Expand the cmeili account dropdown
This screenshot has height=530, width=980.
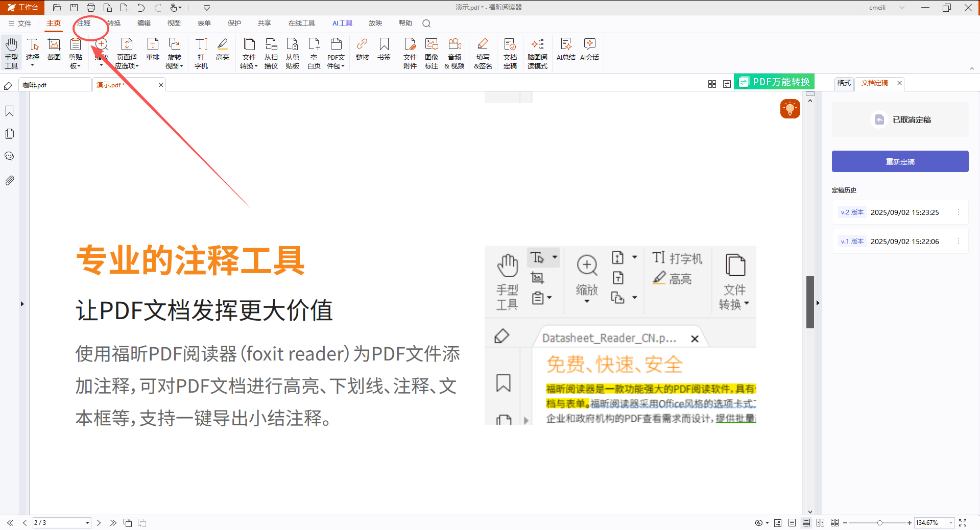tap(902, 8)
